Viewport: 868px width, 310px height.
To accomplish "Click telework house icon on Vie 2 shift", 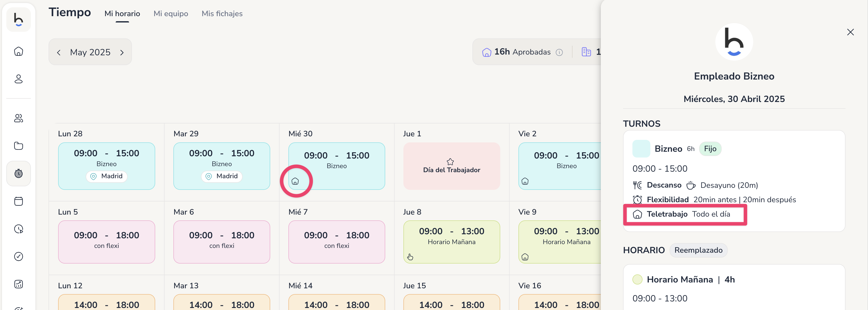I will click(525, 181).
